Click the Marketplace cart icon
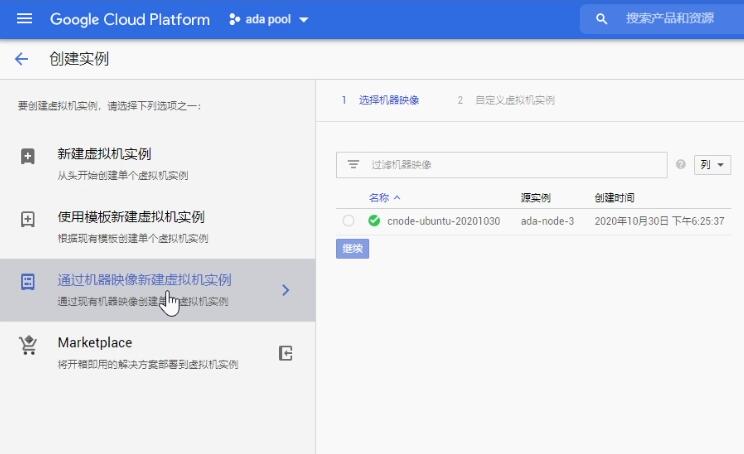744x454 pixels. coord(28,345)
